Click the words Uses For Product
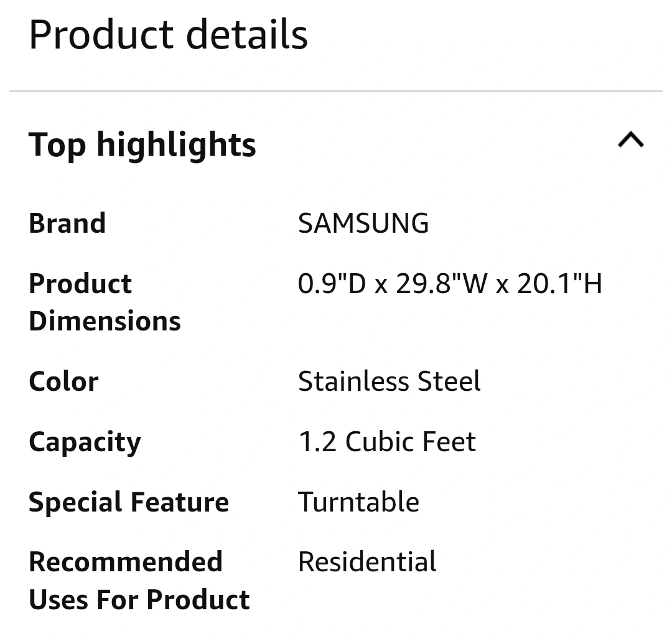 (x=139, y=599)
